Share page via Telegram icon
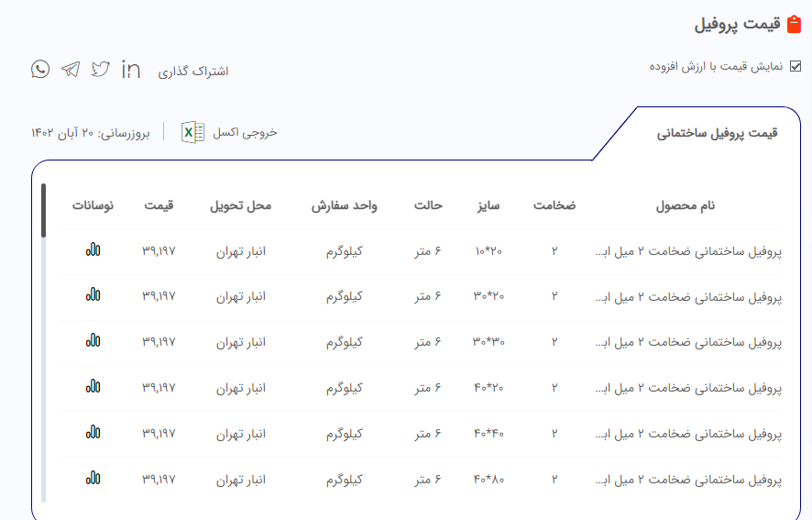The image size is (812, 520). (x=71, y=69)
